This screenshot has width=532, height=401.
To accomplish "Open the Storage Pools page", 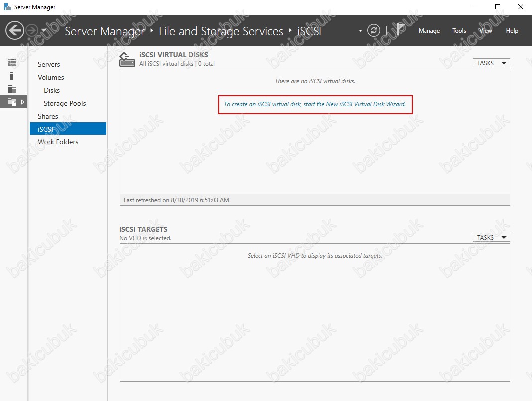I will tap(65, 103).
